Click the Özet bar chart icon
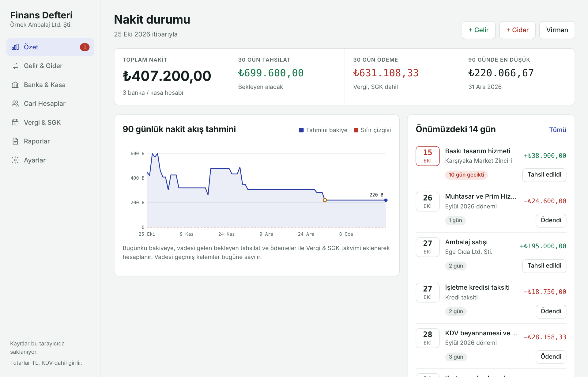 point(15,47)
